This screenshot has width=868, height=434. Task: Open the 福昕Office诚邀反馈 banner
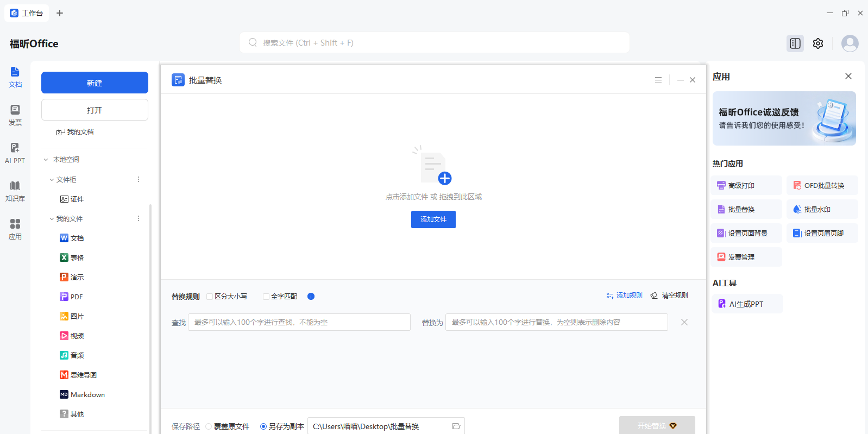point(784,118)
